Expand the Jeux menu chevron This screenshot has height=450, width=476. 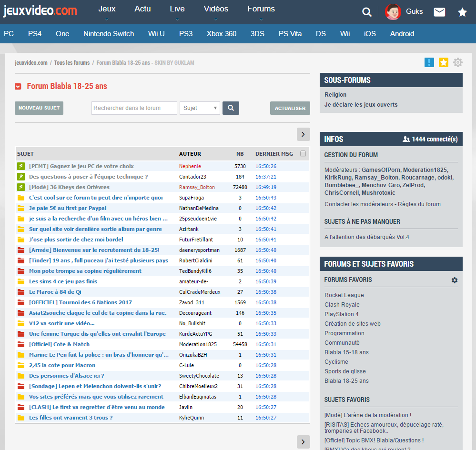click(x=107, y=20)
